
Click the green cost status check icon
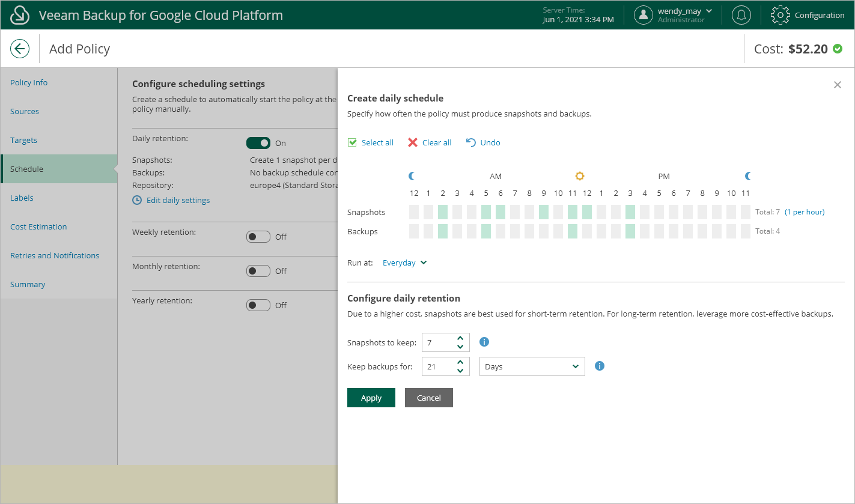[838, 49]
